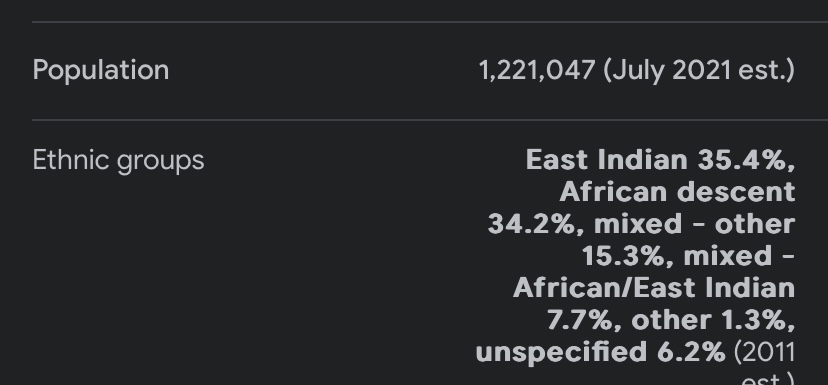Select the 'mixed - other' text
This screenshot has height=385, width=828.
(x=694, y=224)
